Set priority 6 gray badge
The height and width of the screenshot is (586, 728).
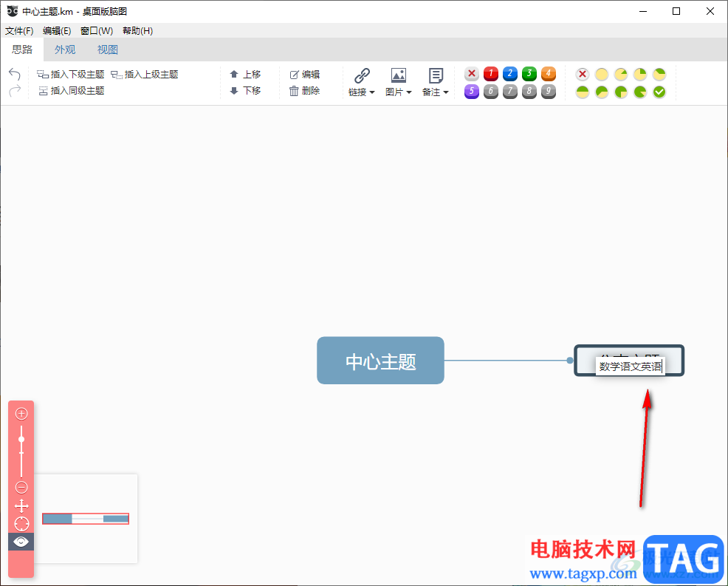[x=491, y=91]
